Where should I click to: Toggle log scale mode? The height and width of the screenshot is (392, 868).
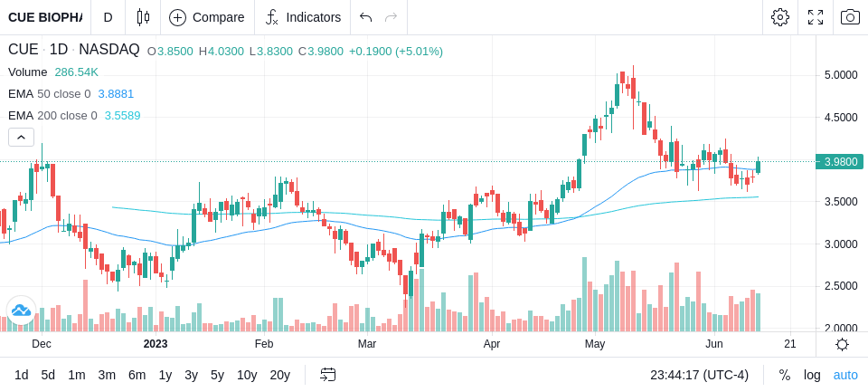point(812,375)
